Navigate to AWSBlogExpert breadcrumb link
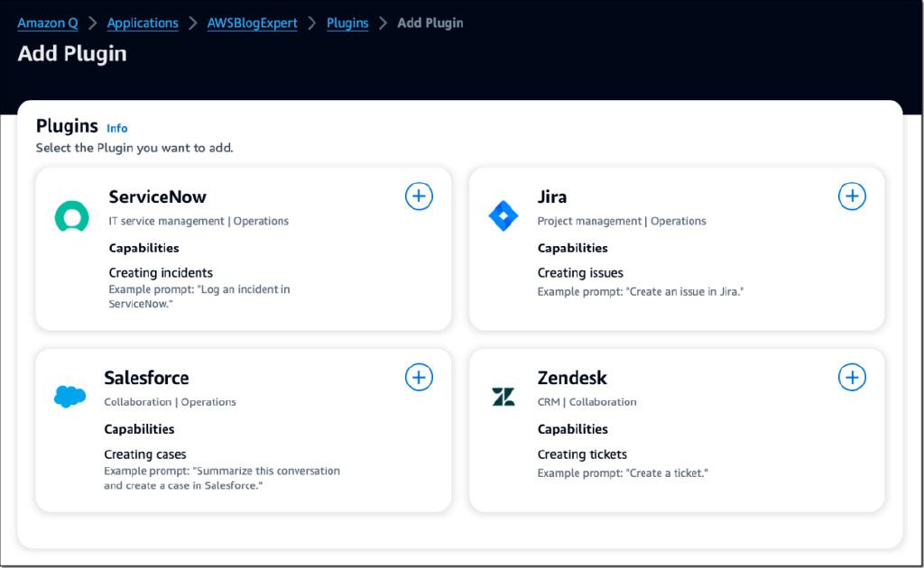The width and height of the screenshot is (924, 568). (252, 23)
